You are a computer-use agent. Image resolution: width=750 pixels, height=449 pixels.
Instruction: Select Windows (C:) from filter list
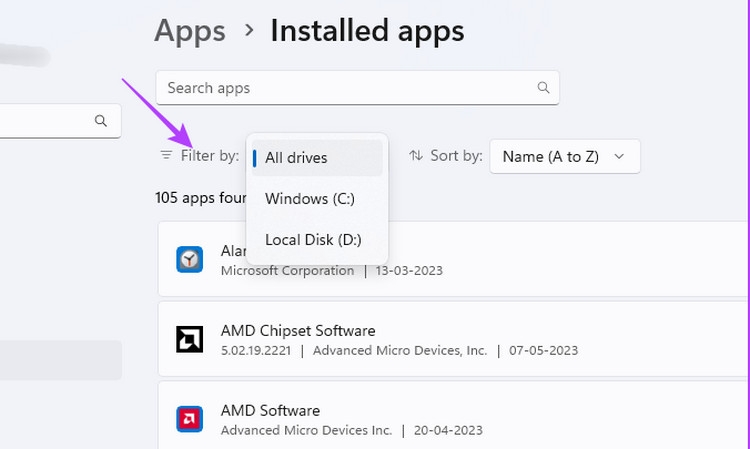coord(317,198)
